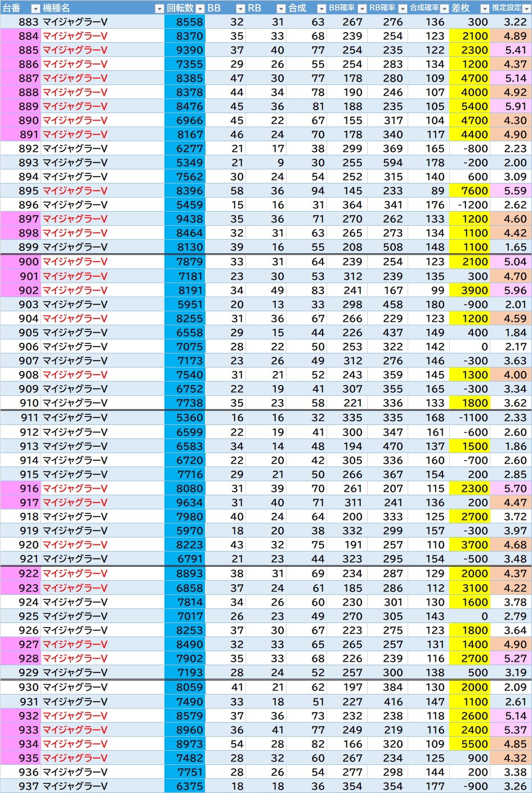The image size is (532, 793).
Task: Click the 5.27 estimated setting cell in row 928
Action: (511, 658)
